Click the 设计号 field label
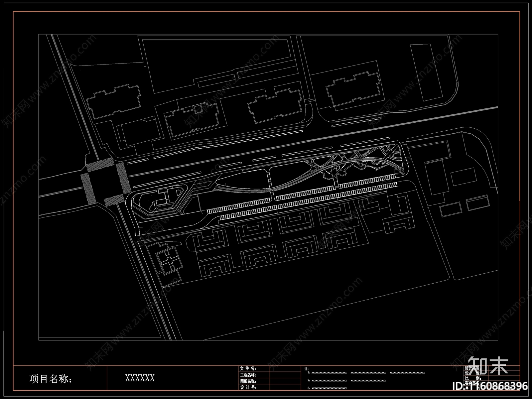532x399 pixels. (248, 388)
